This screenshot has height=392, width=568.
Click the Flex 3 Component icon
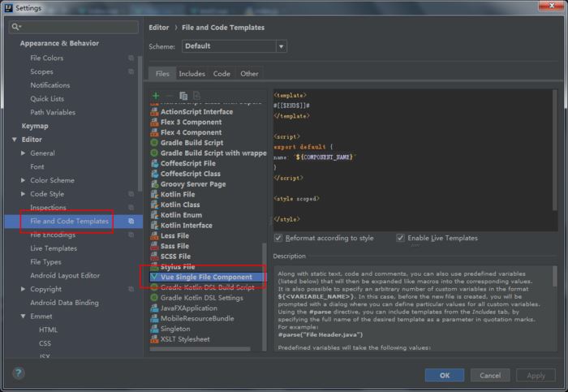point(155,122)
